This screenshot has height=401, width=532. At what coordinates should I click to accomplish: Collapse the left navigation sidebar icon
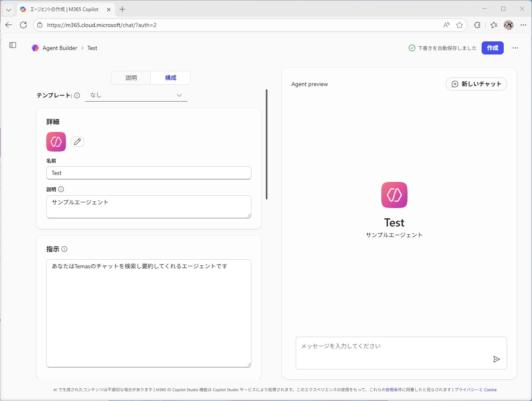coord(12,45)
